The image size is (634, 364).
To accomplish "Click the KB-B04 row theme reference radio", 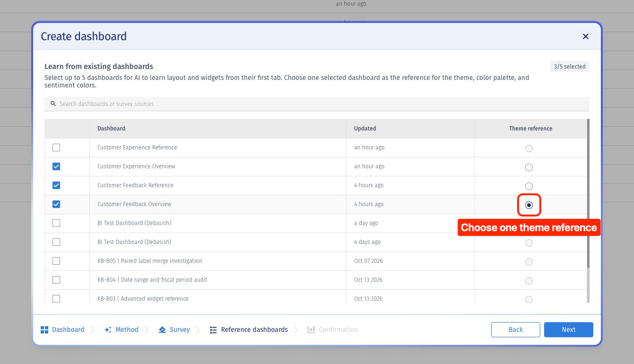I will coord(529,281).
